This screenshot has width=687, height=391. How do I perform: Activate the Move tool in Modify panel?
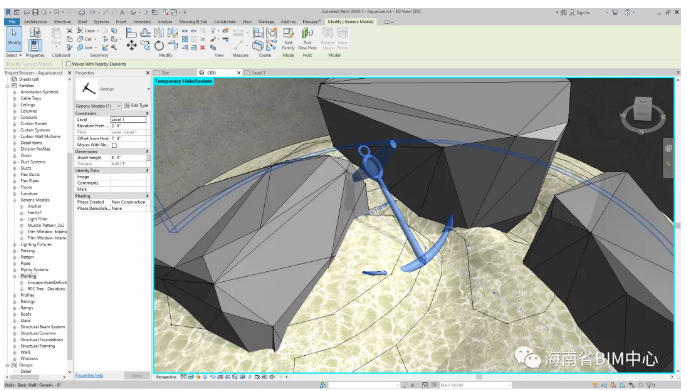pos(131,45)
